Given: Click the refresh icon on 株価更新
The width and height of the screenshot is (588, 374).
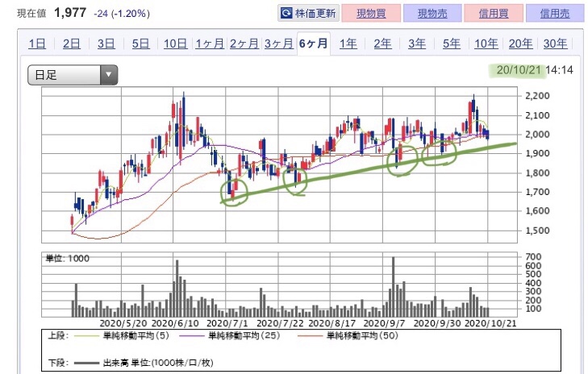Looking at the screenshot, I should [287, 14].
